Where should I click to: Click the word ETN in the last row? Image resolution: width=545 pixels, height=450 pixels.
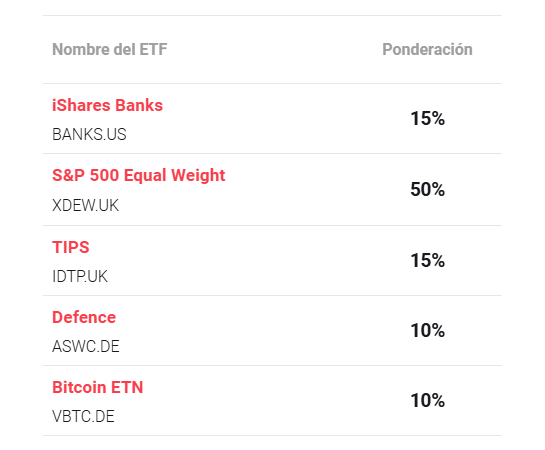[x=127, y=387]
